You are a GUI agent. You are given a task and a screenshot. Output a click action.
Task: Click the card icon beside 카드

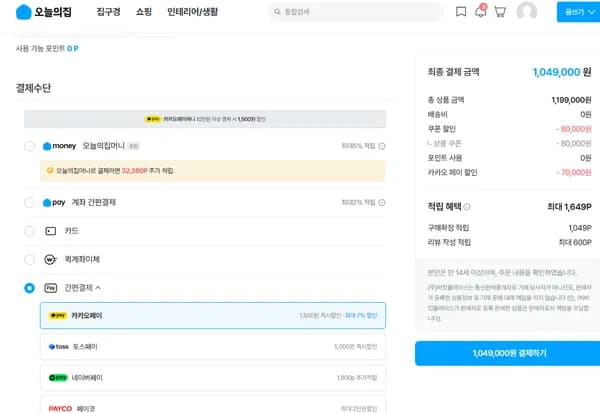click(x=51, y=231)
